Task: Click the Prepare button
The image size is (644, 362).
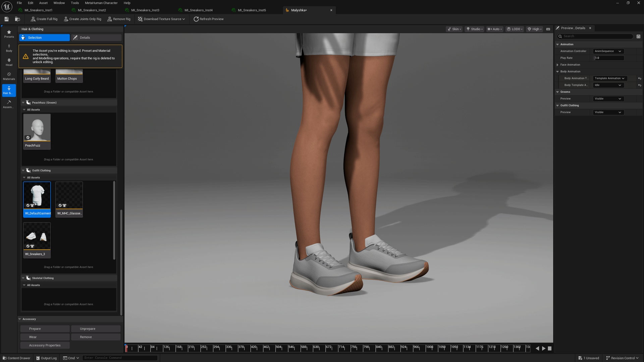Action: click(45, 329)
